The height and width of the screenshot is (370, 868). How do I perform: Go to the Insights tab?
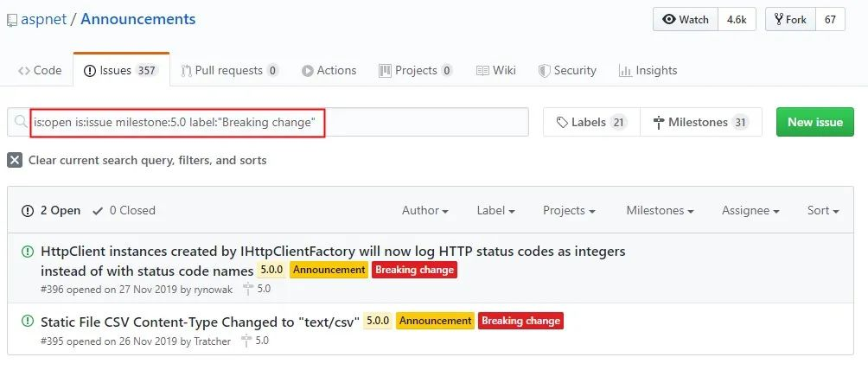click(648, 71)
